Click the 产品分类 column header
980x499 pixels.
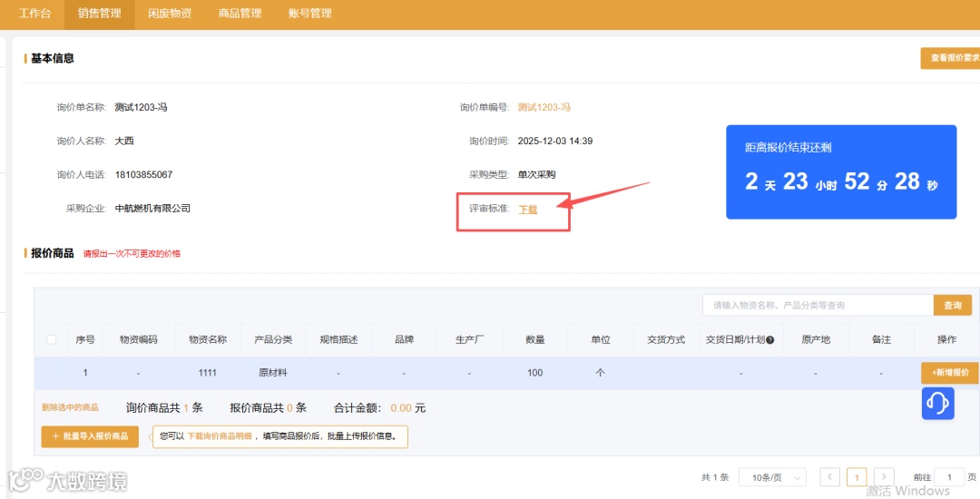pos(273,339)
